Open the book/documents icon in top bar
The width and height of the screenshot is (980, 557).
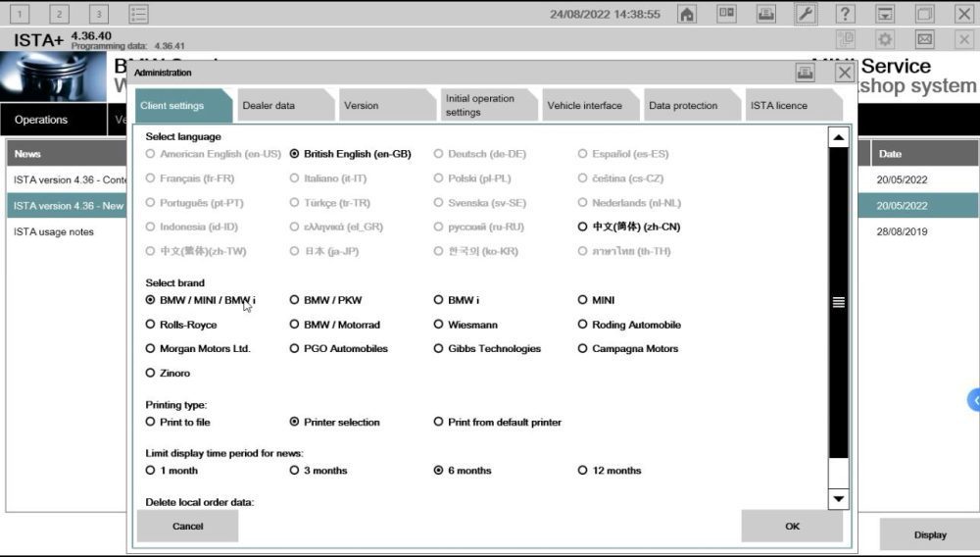point(726,14)
